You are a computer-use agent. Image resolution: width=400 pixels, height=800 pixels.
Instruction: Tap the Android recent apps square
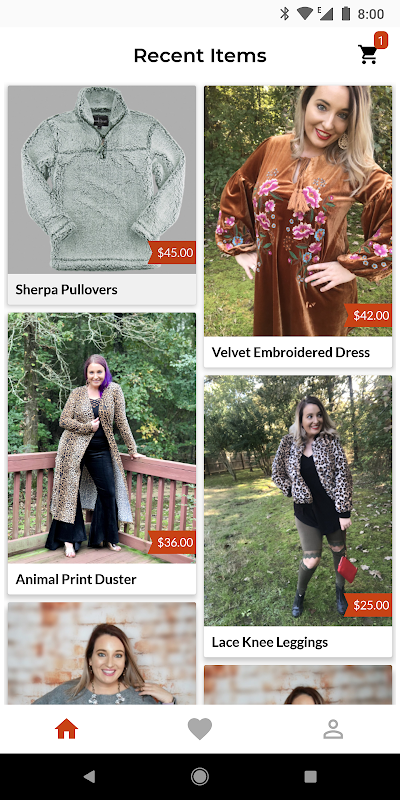click(x=310, y=777)
